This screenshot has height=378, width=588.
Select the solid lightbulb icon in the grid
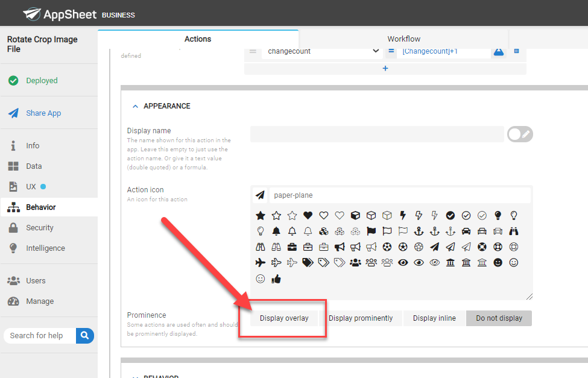click(498, 215)
